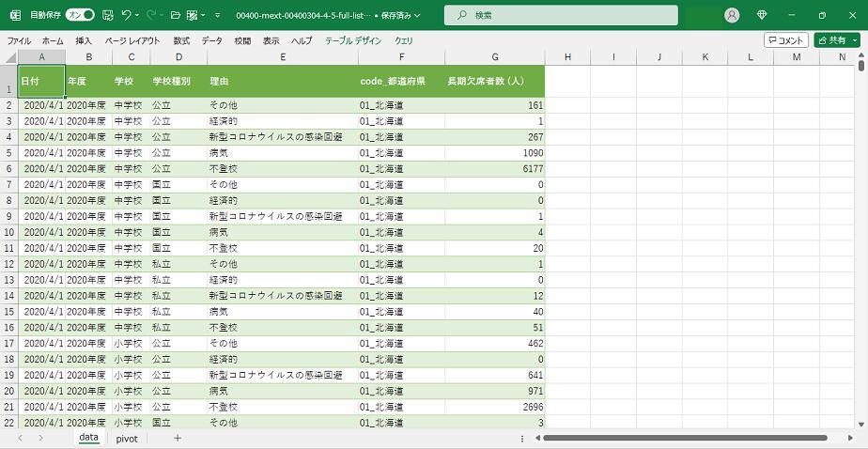This screenshot has height=449, width=868.
Task: Expand the 保存済み file status dropdown
Action: (x=417, y=16)
